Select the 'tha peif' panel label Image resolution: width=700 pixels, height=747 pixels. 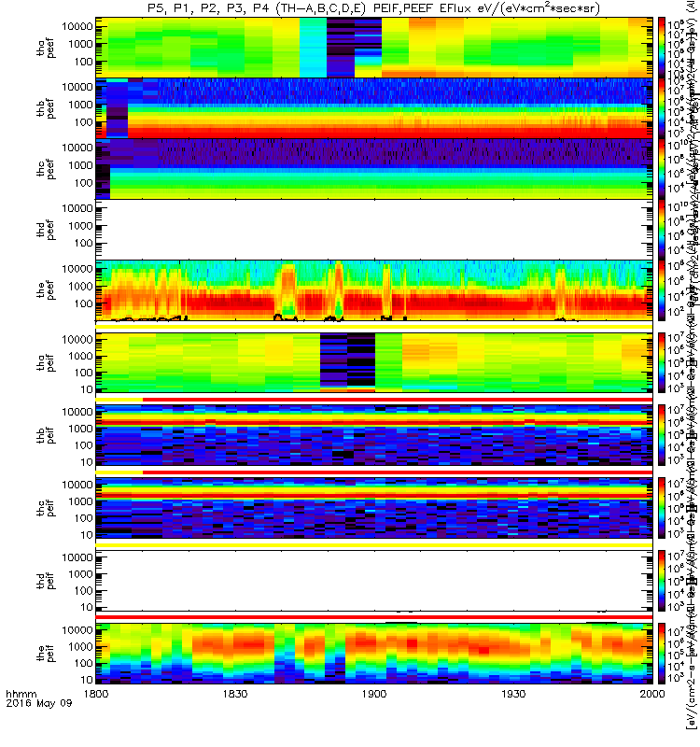point(46,363)
